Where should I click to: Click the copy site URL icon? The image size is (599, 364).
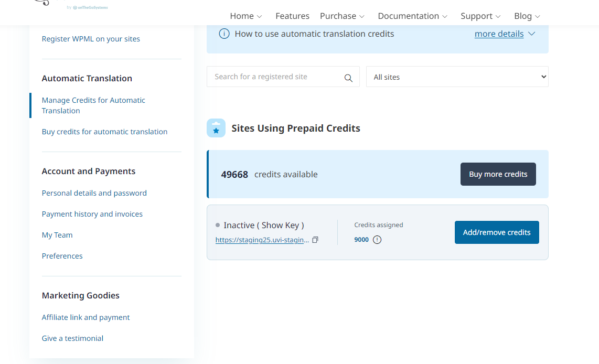pos(315,240)
